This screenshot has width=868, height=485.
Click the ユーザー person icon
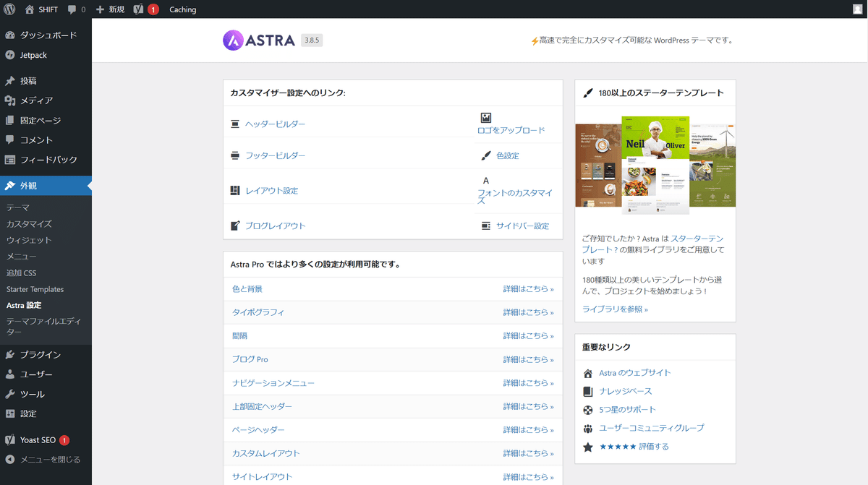click(10, 374)
